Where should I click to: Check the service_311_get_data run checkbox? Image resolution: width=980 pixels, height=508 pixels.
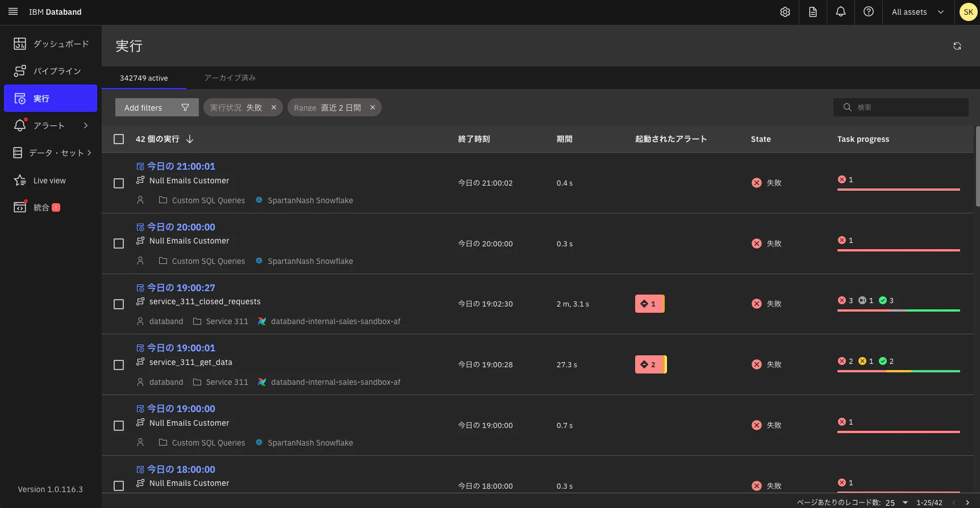pyautogui.click(x=119, y=365)
